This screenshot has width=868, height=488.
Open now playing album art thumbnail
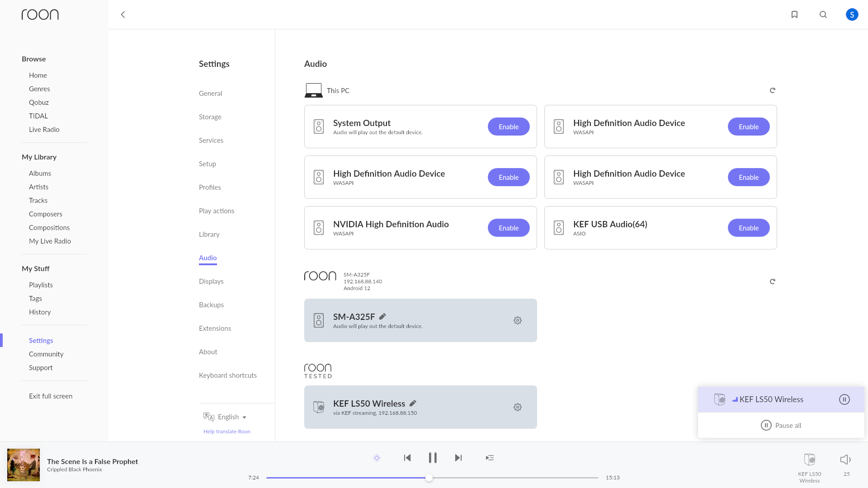click(24, 465)
